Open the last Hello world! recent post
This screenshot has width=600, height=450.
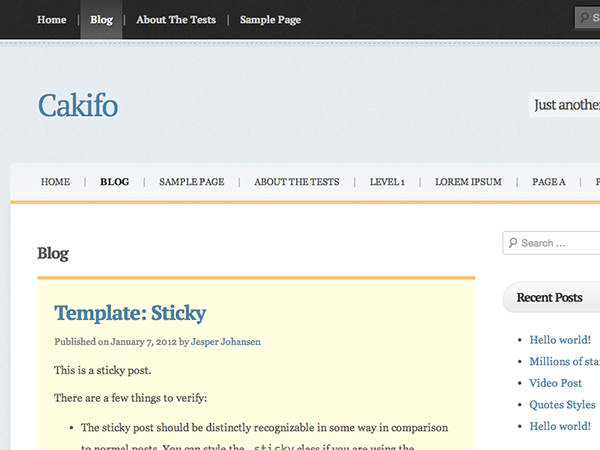pyautogui.click(x=560, y=426)
